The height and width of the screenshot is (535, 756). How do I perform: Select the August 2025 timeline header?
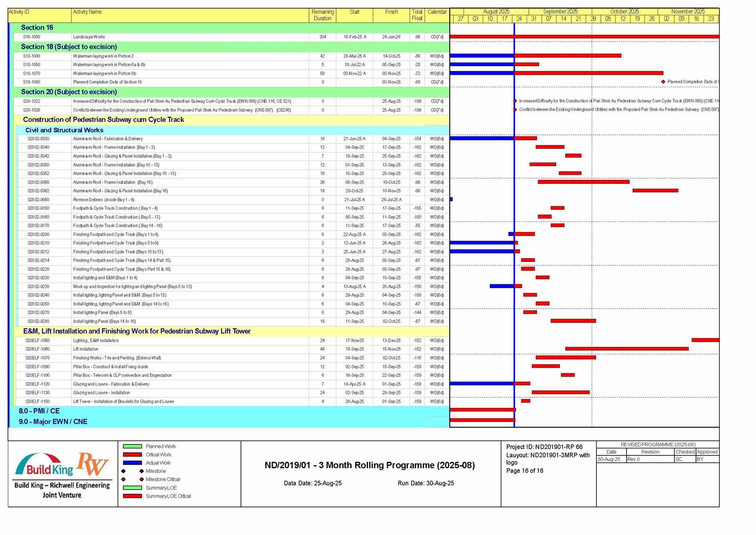tap(496, 11)
